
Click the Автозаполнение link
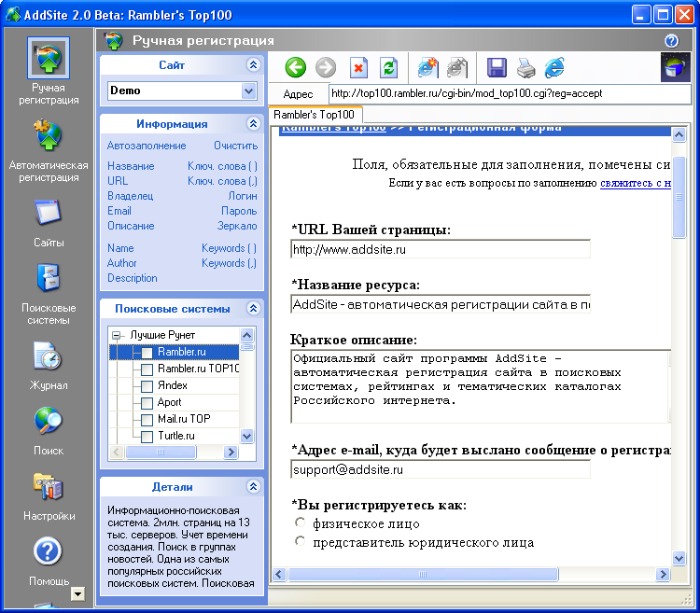point(147,146)
